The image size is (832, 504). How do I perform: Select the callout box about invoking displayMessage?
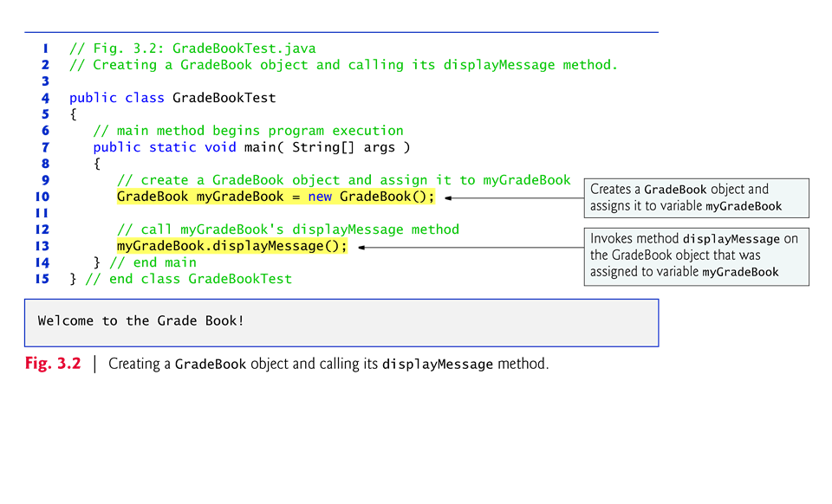[696, 255]
